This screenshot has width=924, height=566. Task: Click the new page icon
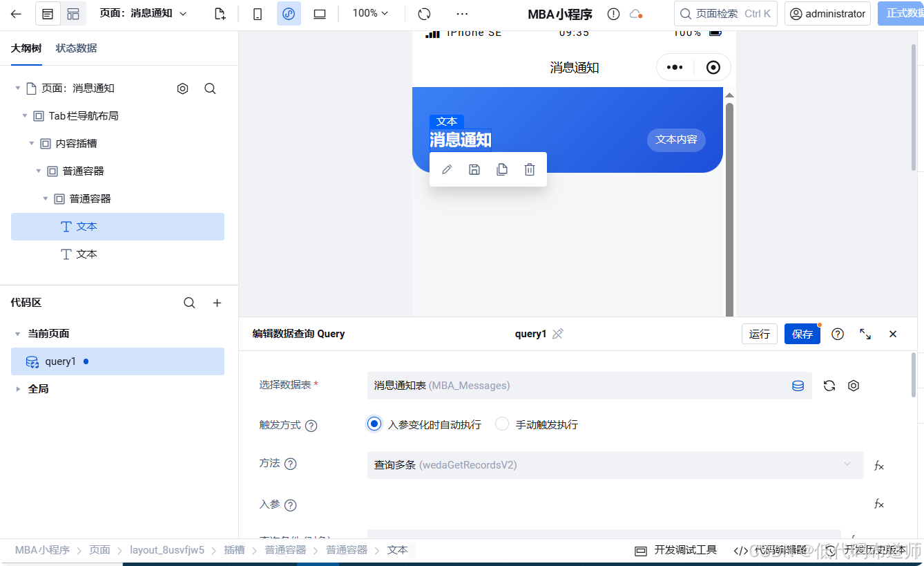(220, 14)
